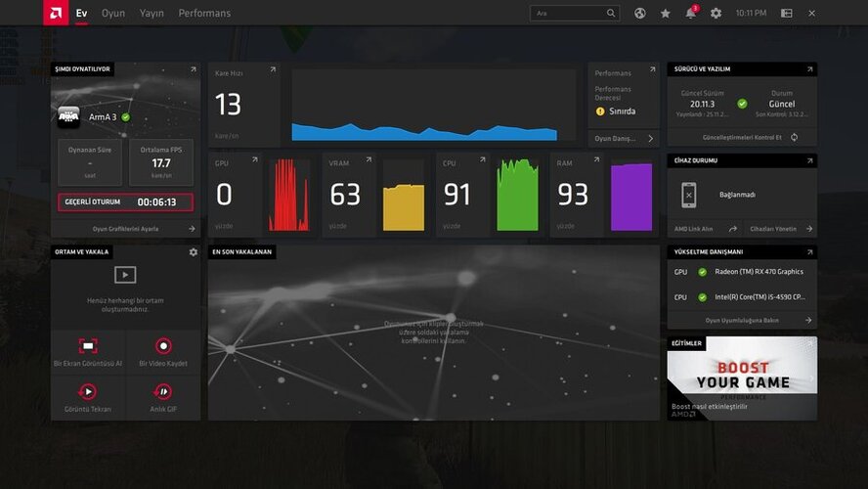The height and width of the screenshot is (489, 868).
Task: Open Ortam ve Yakala settings gear
Action: (194, 252)
